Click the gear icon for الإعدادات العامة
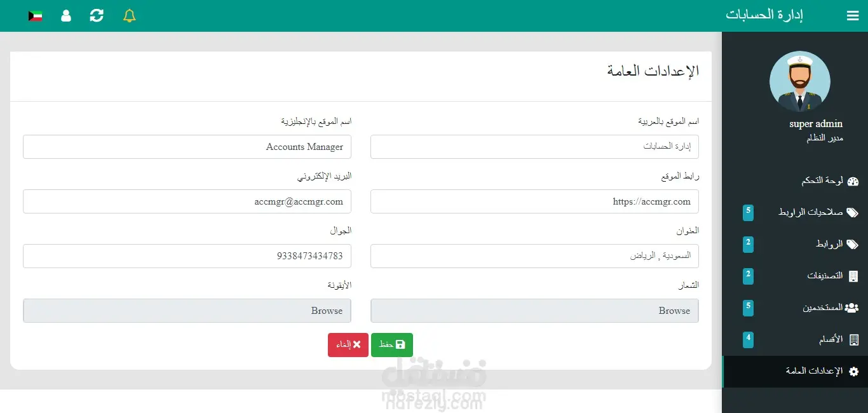Screen dimensions: 868x413 [x=854, y=372]
